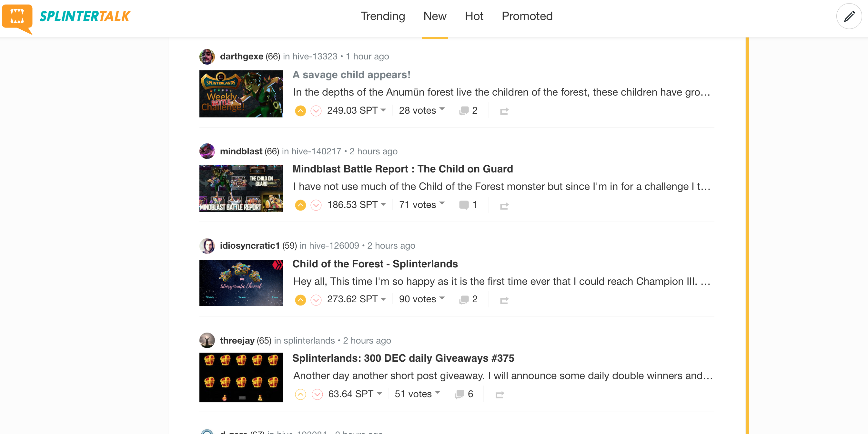
Task: Show the 28 votes list
Action: click(422, 110)
